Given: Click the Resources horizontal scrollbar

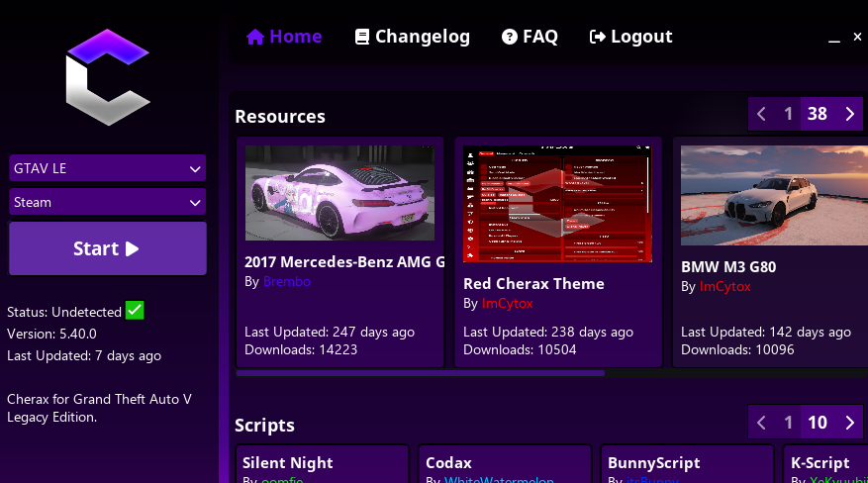Looking at the screenshot, I should pyautogui.click(x=421, y=373).
